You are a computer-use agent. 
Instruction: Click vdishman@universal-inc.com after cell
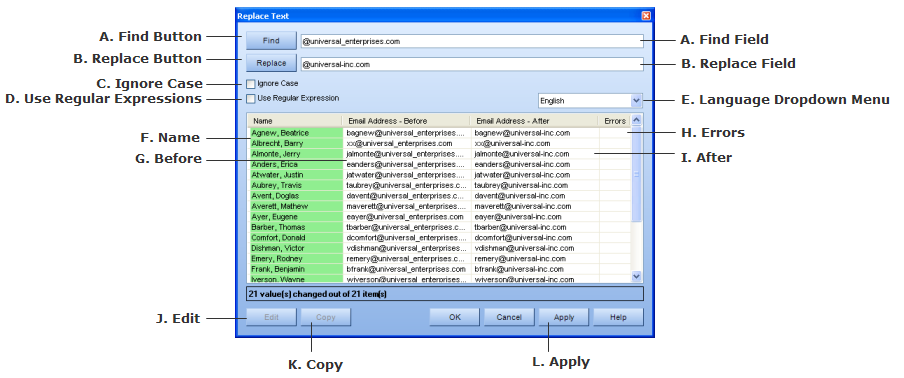tap(534, 248)
